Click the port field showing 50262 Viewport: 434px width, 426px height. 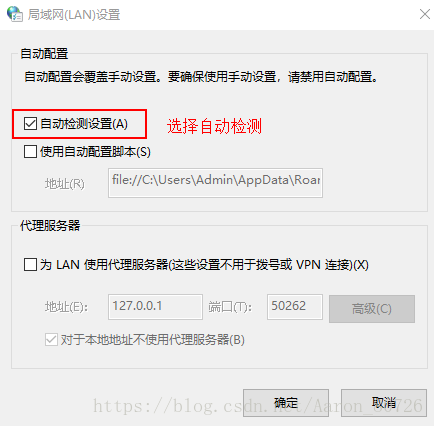pos(295,307)
